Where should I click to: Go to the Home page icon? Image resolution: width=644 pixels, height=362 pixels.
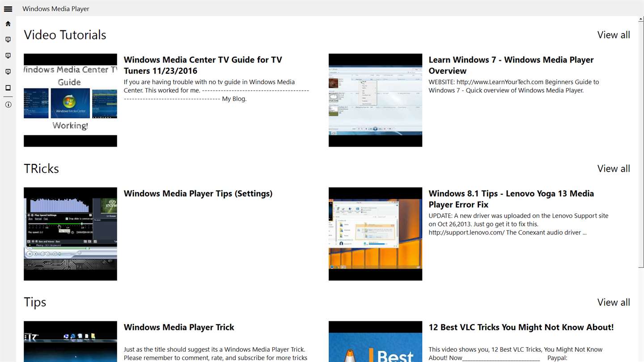pyautogui.click(x=8, y=24)
